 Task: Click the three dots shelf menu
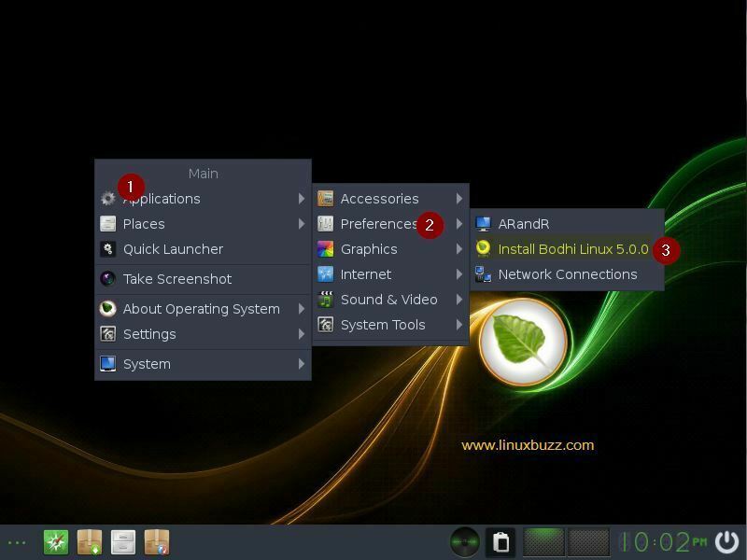pos(17,543)
